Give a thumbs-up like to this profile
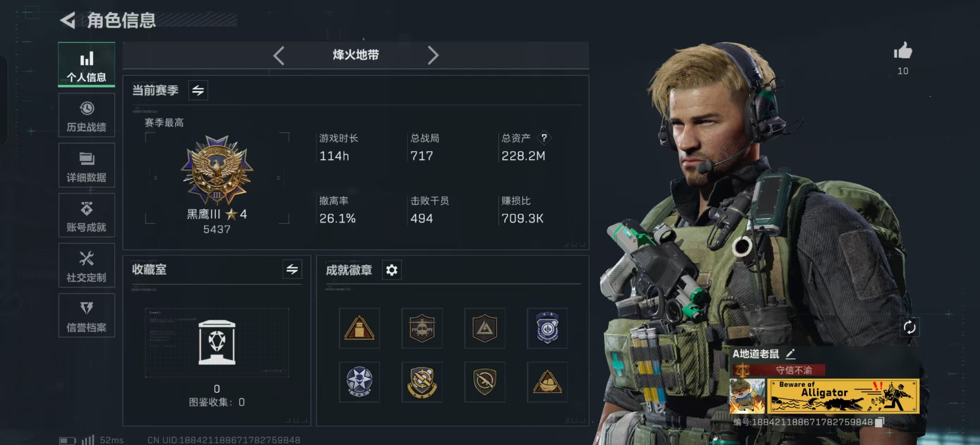The width and height of the screenshot is (980, 445). pyautogui.click(x=902, y=51)
